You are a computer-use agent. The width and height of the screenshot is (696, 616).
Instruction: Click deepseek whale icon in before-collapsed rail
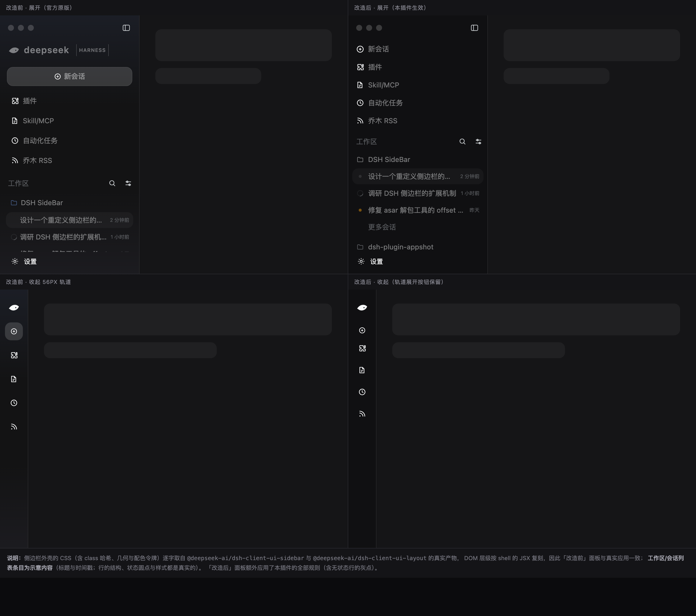pyautogui.click(x=14, y=308)
